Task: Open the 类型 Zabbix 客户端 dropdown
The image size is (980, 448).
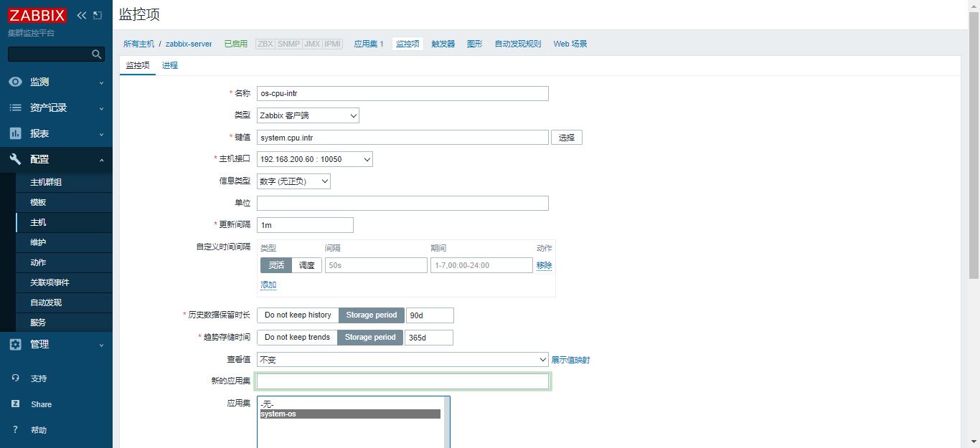Action: [308, 115]
